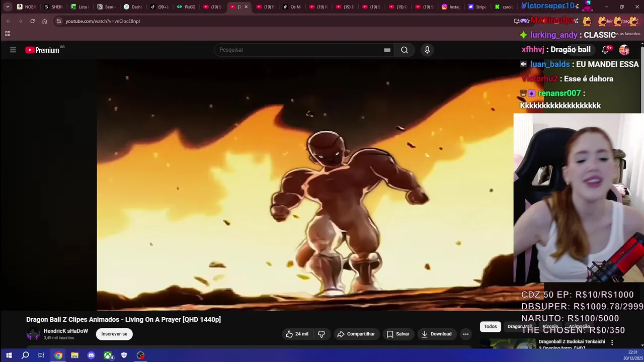Switch to the Lista tab

[x=80, y=7]
